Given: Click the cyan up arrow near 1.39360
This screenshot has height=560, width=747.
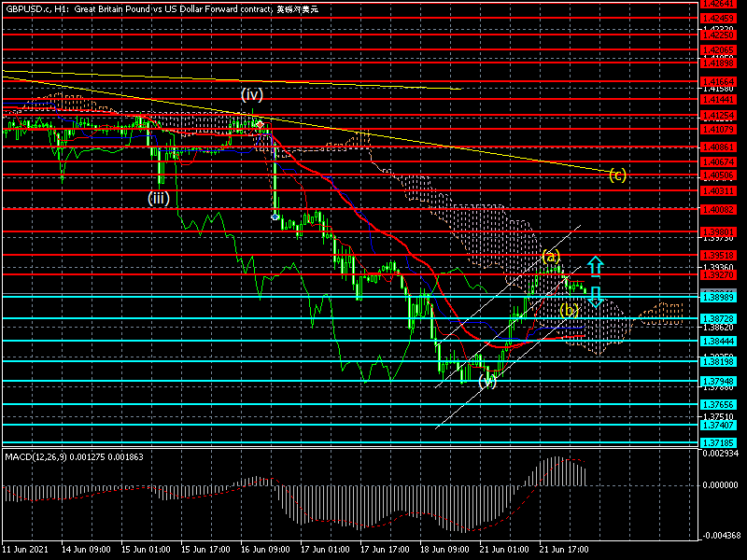Looking at the screenshot, I should point(596,267).
